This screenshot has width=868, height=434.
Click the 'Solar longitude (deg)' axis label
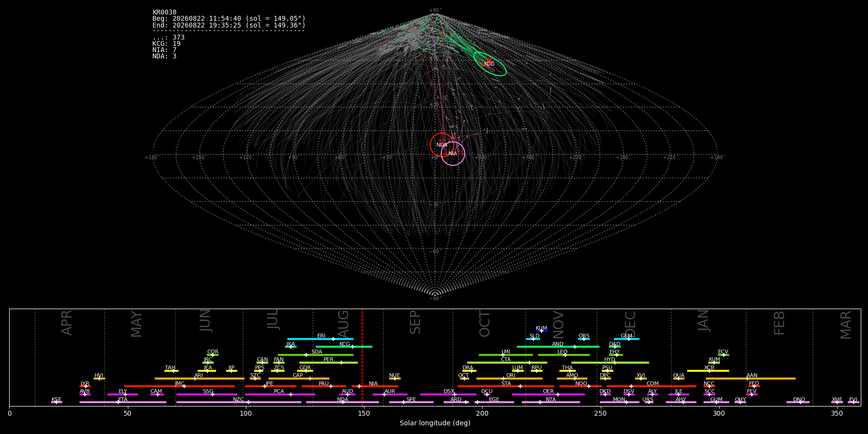(x=435, y=423)
